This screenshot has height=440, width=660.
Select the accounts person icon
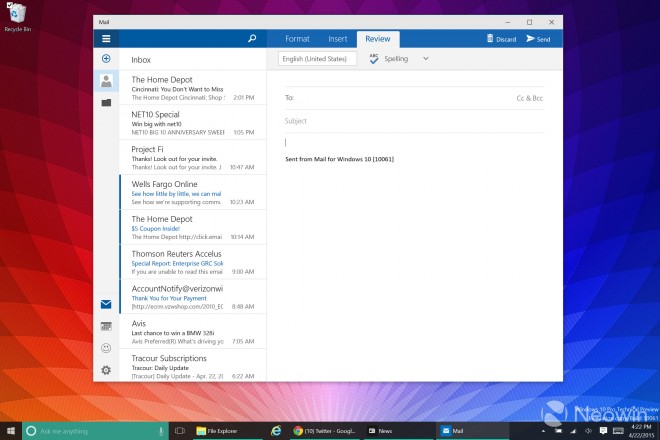[106, 81]
